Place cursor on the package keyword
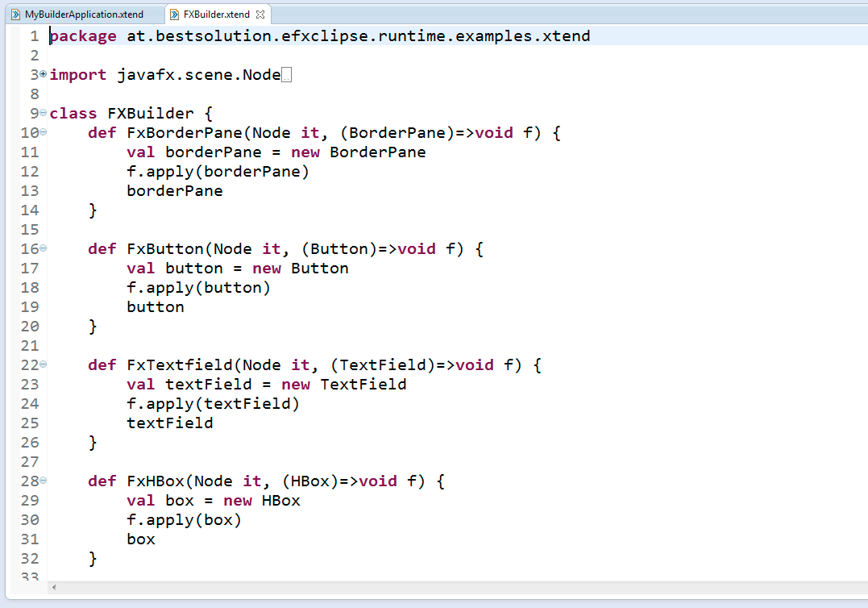The width and height of the screenshot is (868, 608). point(82,36)
